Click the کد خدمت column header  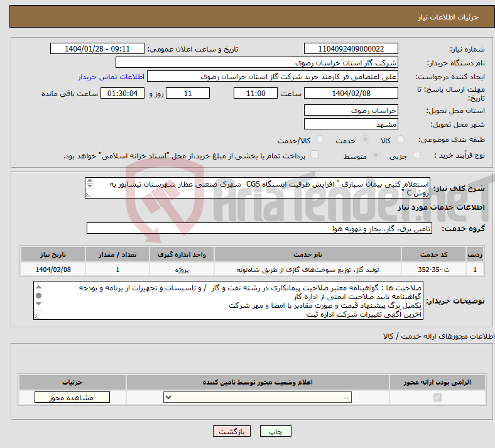pos(434,254)
